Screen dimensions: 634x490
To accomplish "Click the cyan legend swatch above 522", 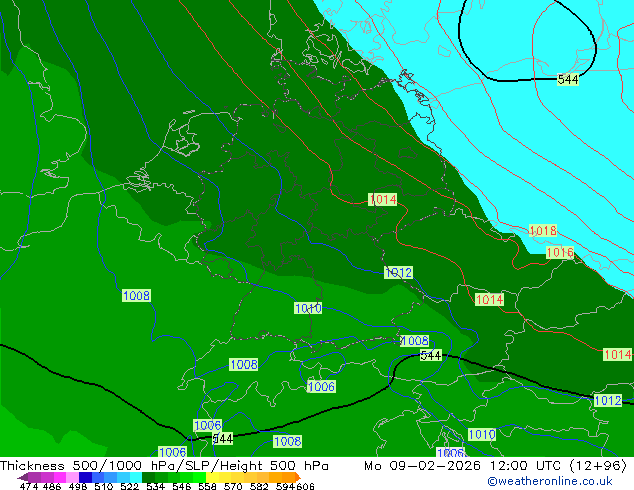I will pos(136,477).
